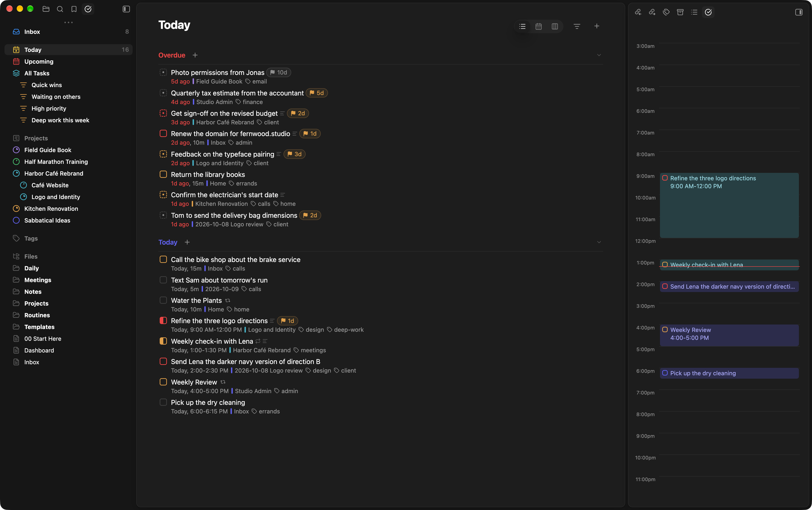Switch to calendar view in Today header
The image size is (812, 510).
538,26
